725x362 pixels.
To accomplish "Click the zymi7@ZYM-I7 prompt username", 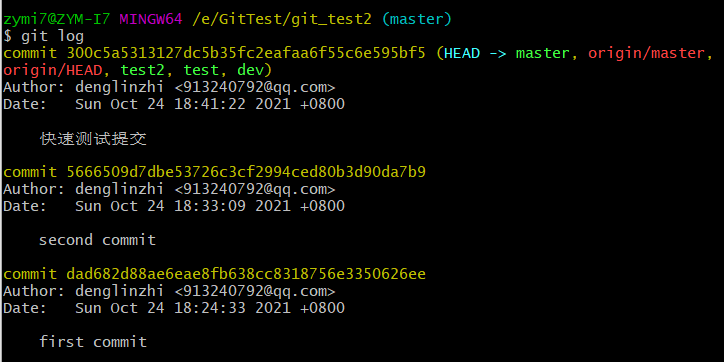I will tap(56, 19).
